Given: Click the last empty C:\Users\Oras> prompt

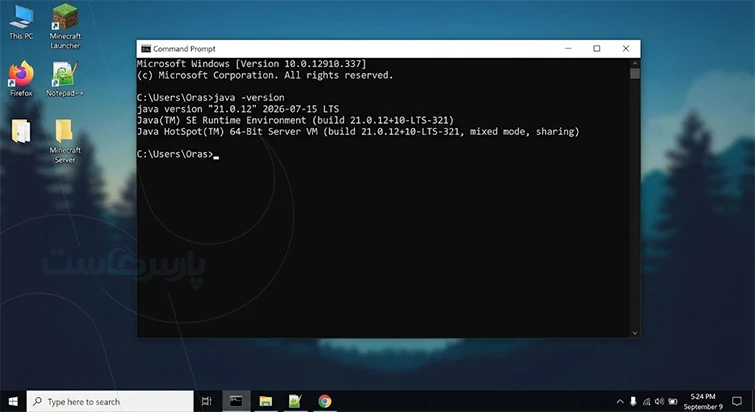Looking at the screenshot, I should pos(177,154).
